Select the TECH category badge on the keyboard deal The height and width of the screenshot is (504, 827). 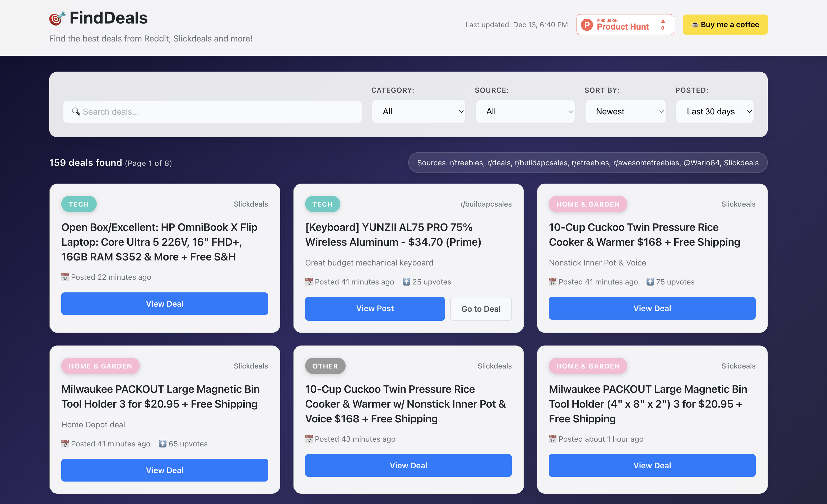coord(323,204)
